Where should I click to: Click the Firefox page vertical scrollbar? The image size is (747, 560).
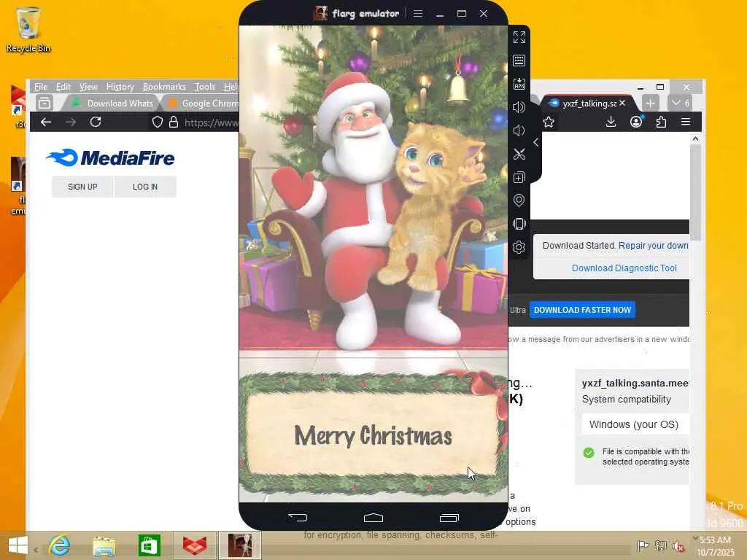pos(695,192)
